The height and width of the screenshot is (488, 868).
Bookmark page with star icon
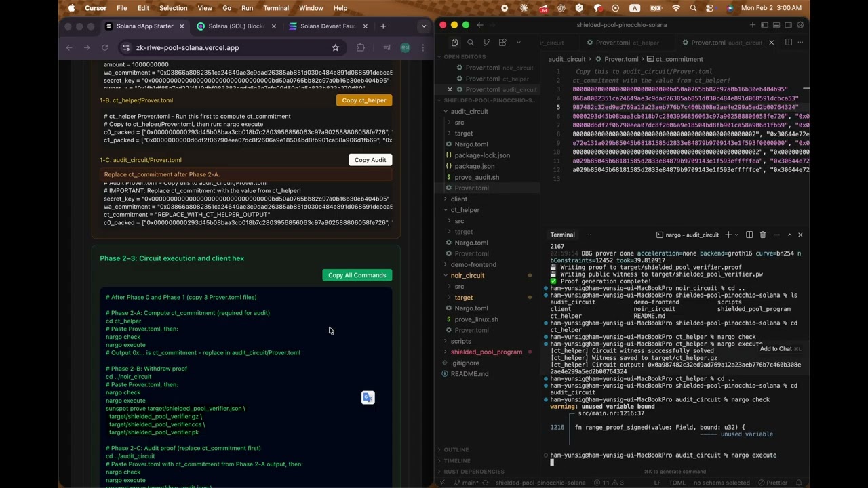(335, 47)
